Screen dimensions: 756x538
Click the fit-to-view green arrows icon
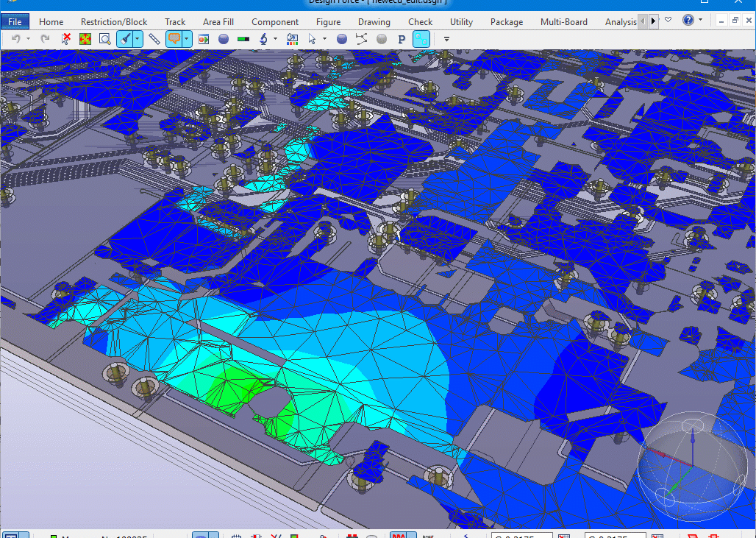pyautogui.click(x=85, y=39)
